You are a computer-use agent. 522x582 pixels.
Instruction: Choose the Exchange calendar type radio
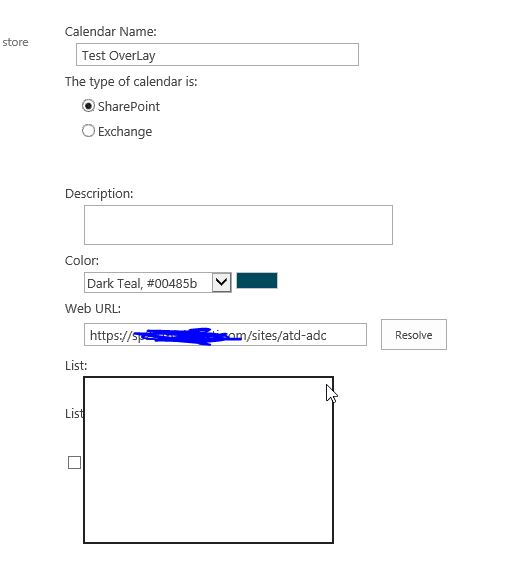88,131
